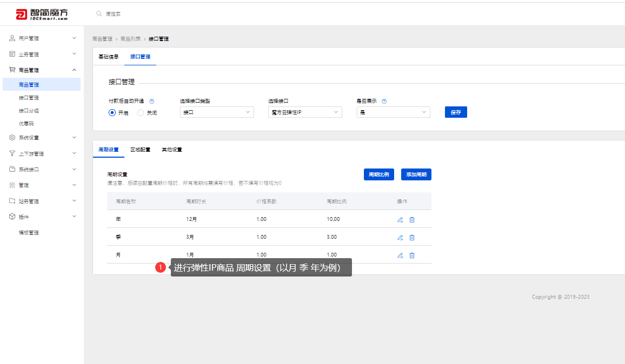625x364 pixels.
Task: Click the Copyright @ 2019-2023 footer text
Action: (561, 296)
